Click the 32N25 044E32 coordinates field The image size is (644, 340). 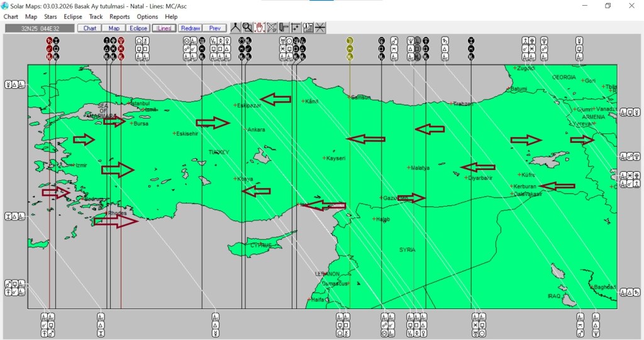39,28
